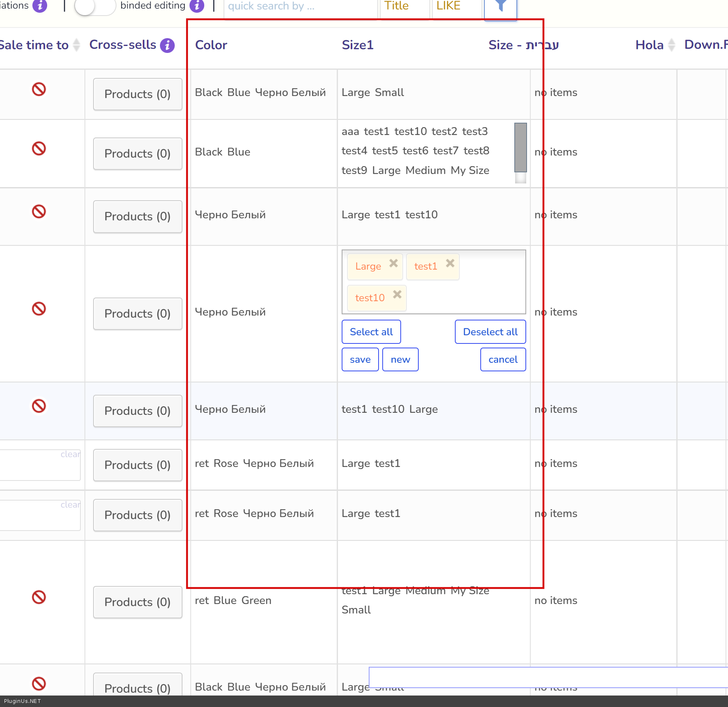Save the Size1 attribute selection
The height and width of the screenshot is (707, 728).
pos(360,359)
